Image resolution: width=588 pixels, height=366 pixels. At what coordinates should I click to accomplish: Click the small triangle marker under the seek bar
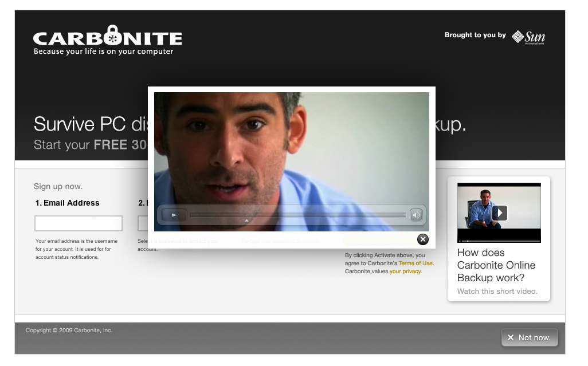tap(246, 221)
